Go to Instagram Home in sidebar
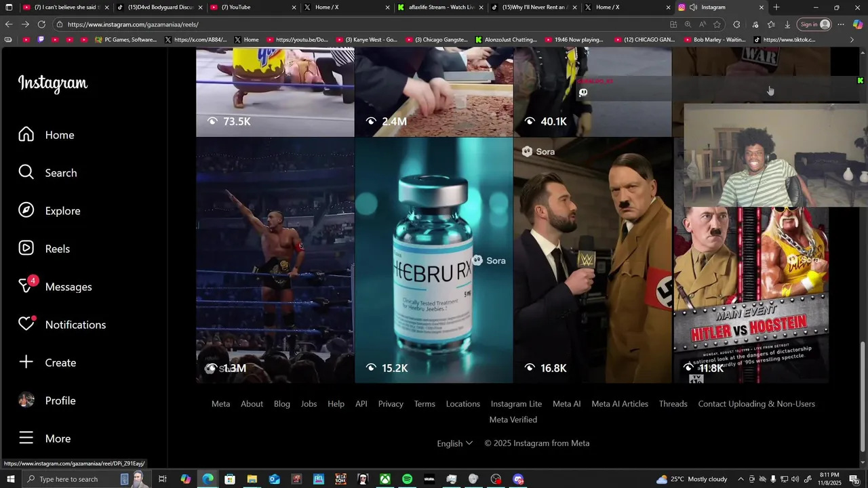 coord(46,135)
